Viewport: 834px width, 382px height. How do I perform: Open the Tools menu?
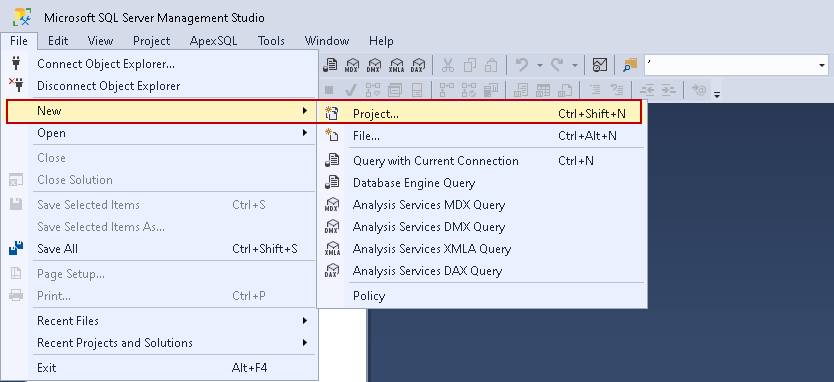click(x=271, y=41)
